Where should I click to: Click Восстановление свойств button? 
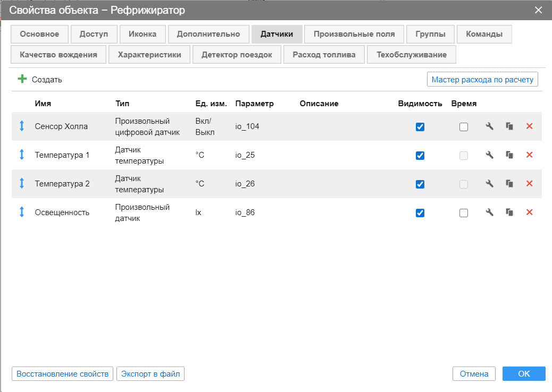pyautogui.click(x=62, y=374)
